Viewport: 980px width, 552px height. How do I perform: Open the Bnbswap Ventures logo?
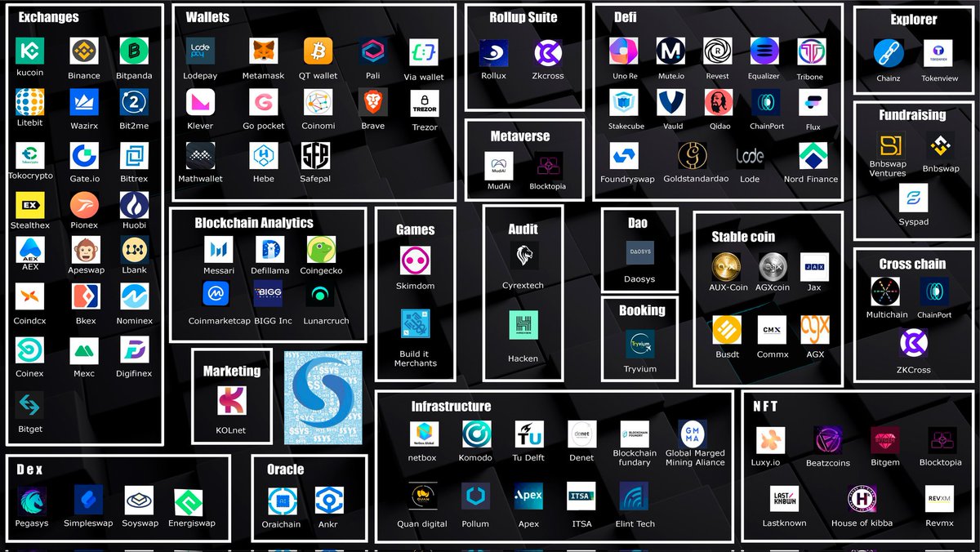tap(891, 146)
